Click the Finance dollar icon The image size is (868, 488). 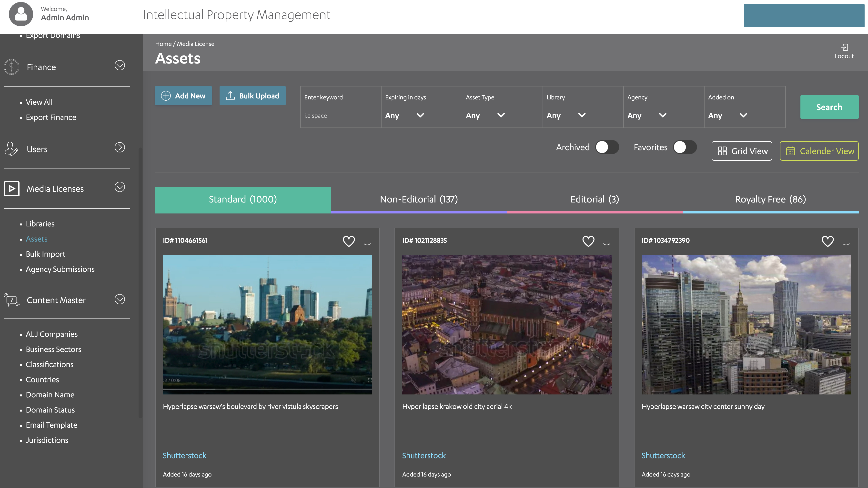pos(12,67)
